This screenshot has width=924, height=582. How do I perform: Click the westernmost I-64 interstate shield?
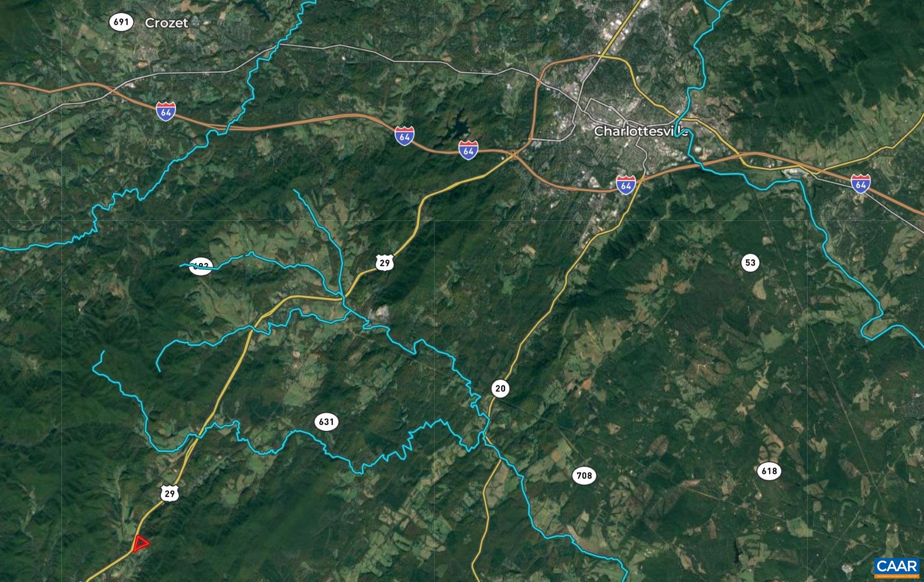pos(166,111)
